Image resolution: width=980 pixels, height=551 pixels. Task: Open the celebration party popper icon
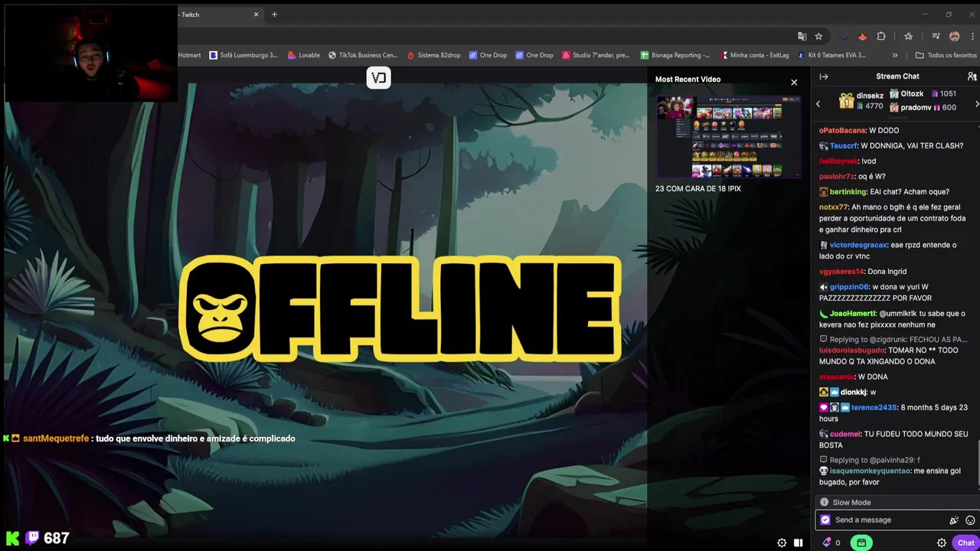pos(954,520)
